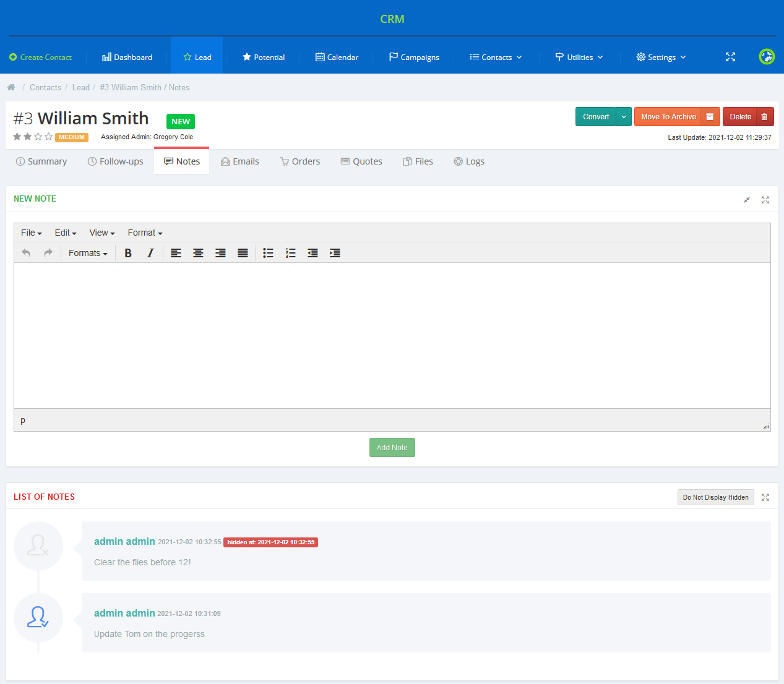
Task: Expand New Note panel to fullscreen
Action: tap(765, 200)
